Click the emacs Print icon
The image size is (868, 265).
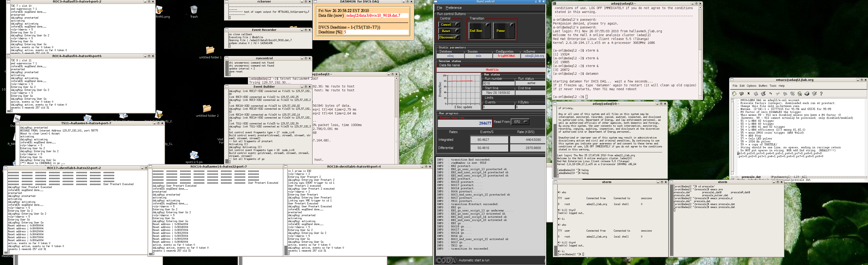click(807, 94)
